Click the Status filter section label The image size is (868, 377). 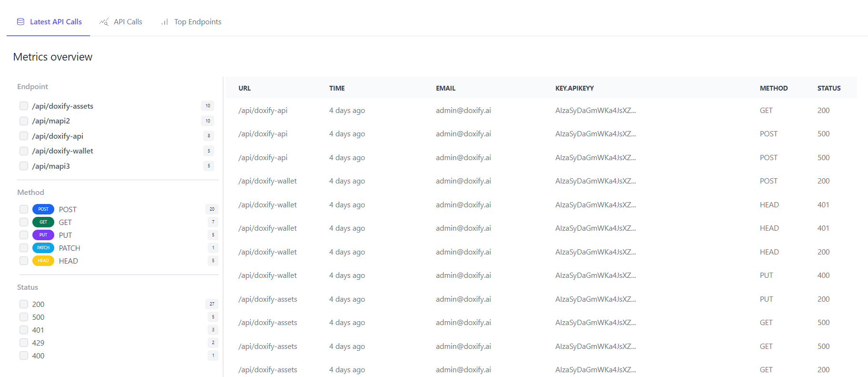28,287
